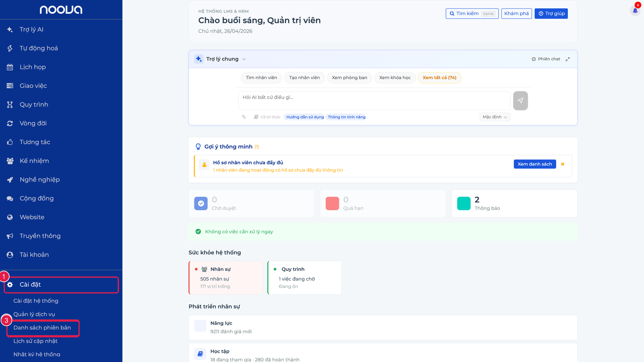This screenshot has height=362, width=644.
Task: Toggle the Hướng dẫn sử dụng tag
Action: point(305,117)
